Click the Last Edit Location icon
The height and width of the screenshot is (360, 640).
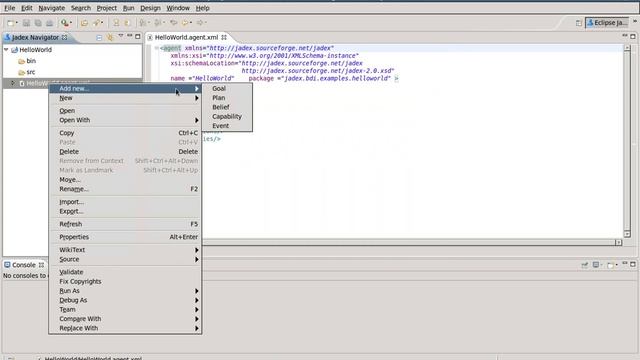(173, 23)
